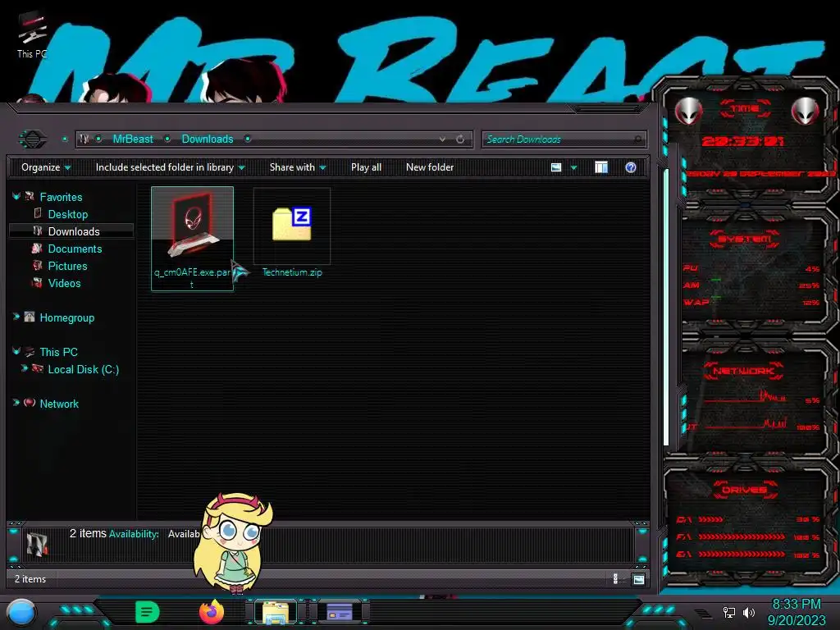Click the back navigation button in Explorer
The height and width of the screenshot is (630, 840).
coord(33,139)
